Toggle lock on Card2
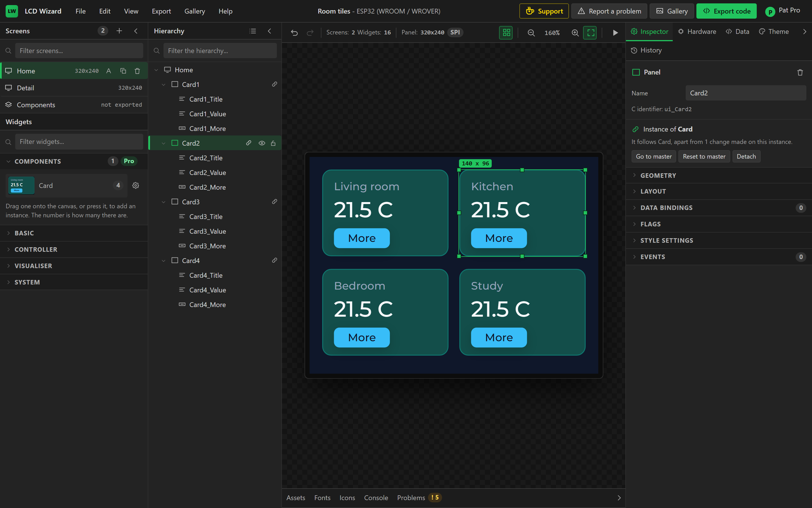 [x=273, y=143]
